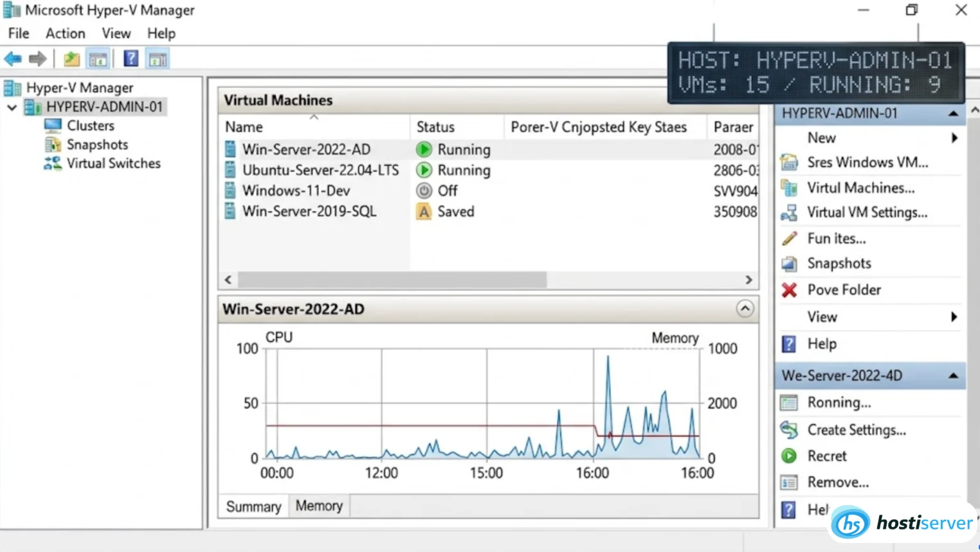
Task: Select the Hyper-V Manager root node
Action: tap(80, 87)
